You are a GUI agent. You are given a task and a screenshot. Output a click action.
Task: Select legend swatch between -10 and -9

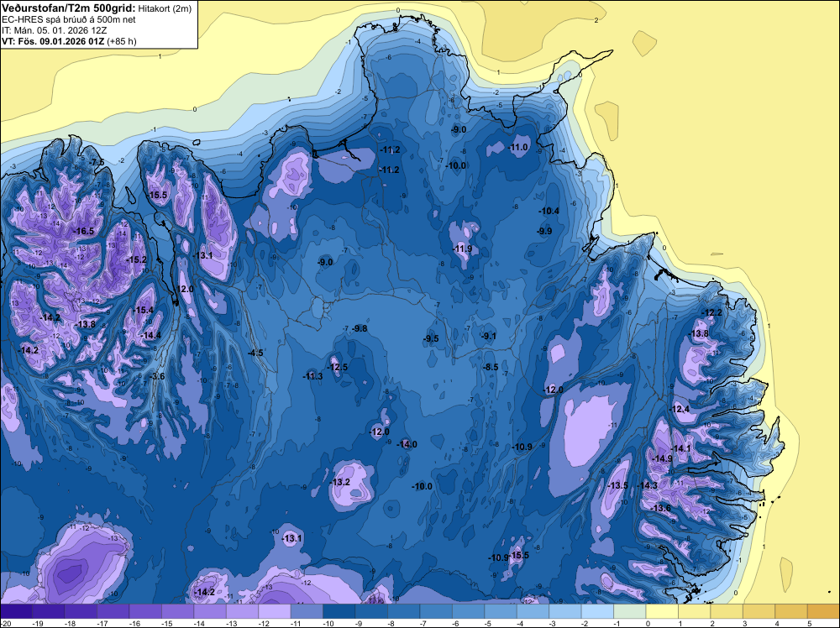point(339,611)
